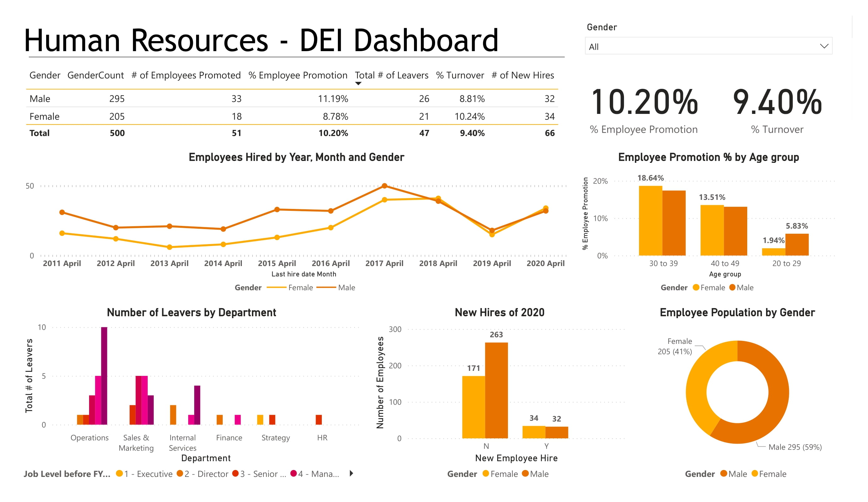Open the Gender slicer dropdown

(x=706, y=46)
